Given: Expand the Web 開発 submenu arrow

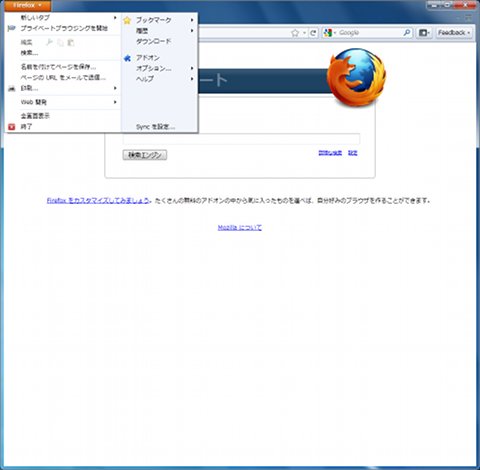Looking at the screenshot, I should 115,102.
